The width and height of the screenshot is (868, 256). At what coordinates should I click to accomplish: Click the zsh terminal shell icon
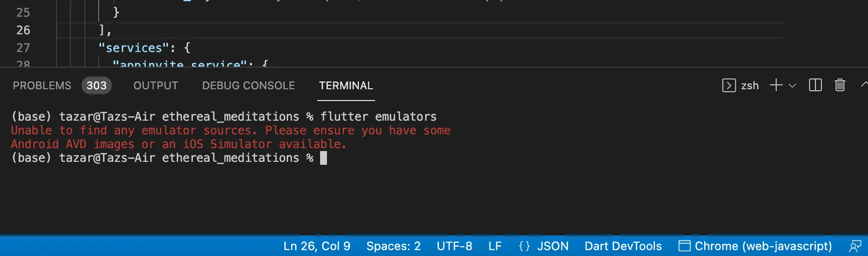pyautogui.click(x=729, y=85)
